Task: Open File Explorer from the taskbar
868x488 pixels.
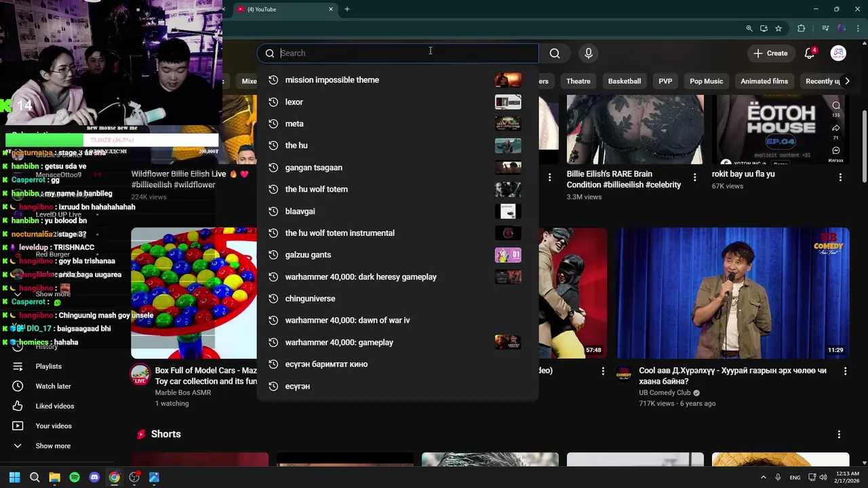Action: click(x=54, y=477)
